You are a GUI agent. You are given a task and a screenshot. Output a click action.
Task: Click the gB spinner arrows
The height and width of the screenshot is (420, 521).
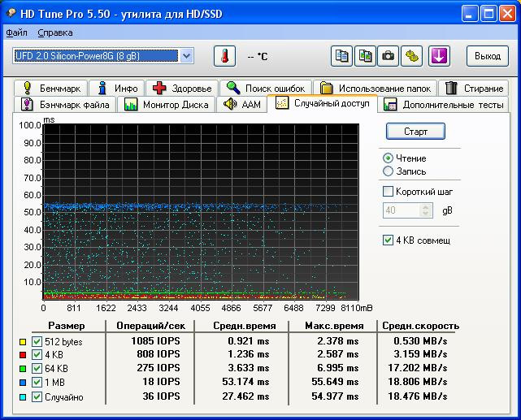(426, 210)
